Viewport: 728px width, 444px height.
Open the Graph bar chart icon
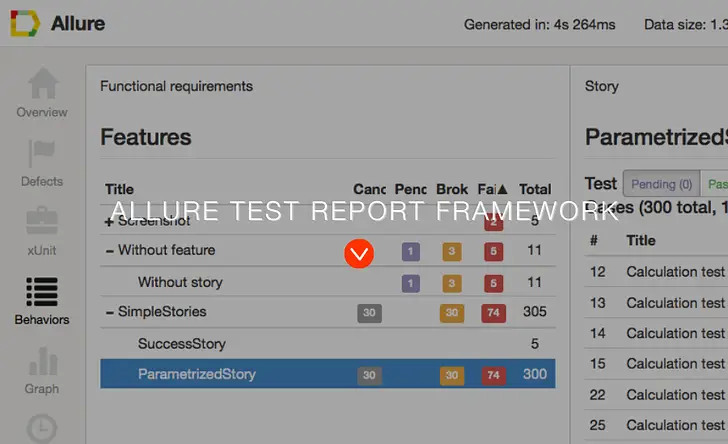tap(43, 361)
